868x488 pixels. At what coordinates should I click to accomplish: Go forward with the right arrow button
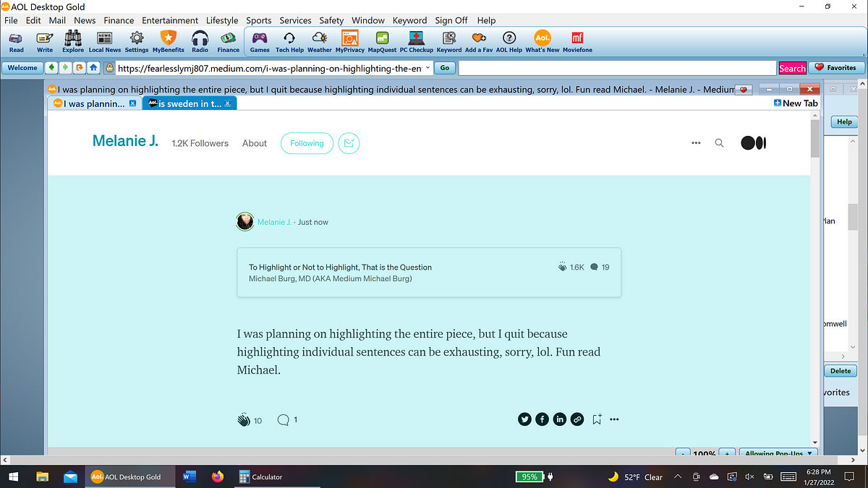click(65, 67)
